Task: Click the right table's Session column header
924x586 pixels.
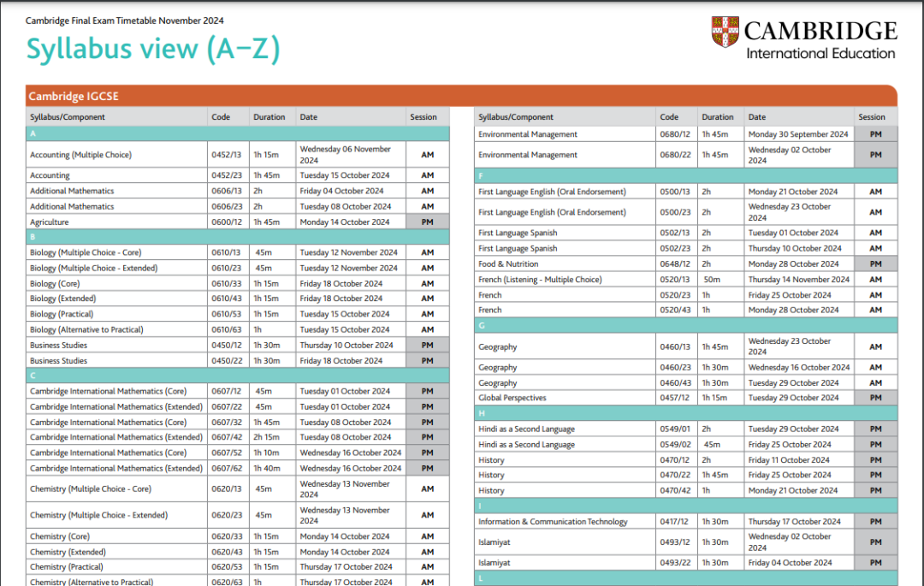Action: (872, 117)
